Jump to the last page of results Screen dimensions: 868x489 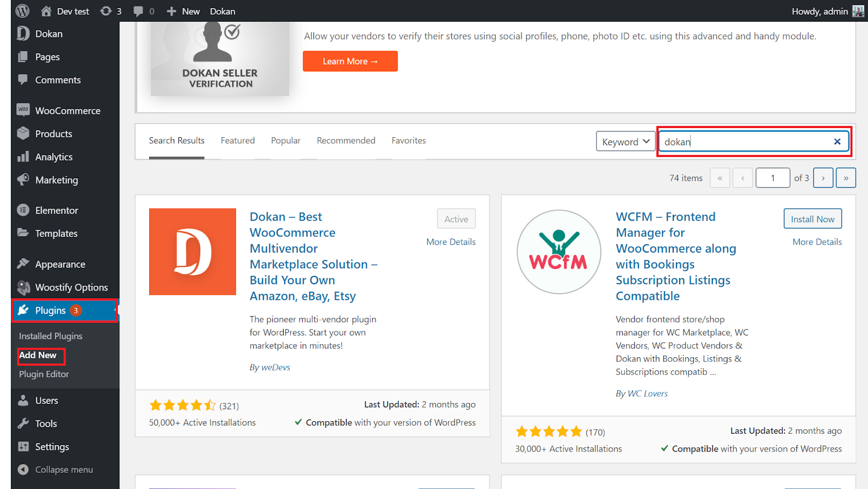846,178
